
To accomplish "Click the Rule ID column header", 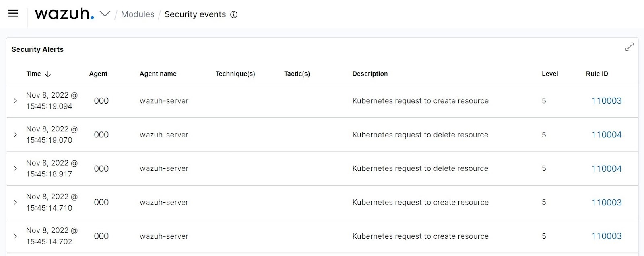I will [x=597, y=74].
